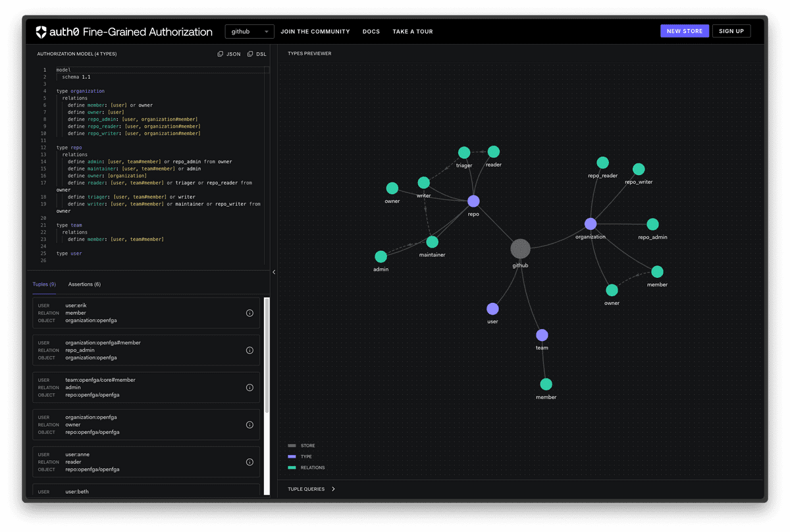
Task: Click the triager relation node
Action: click(x=464, y=153)
